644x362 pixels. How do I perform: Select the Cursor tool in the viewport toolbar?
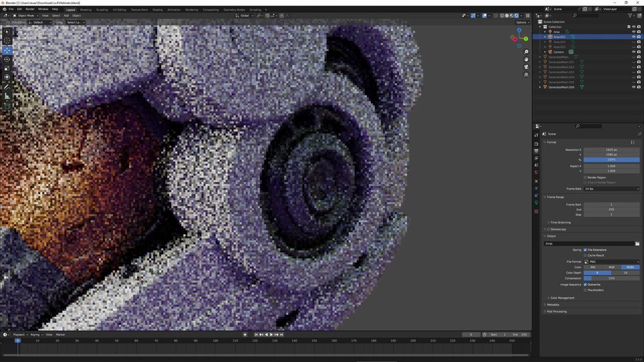[7, 41]
